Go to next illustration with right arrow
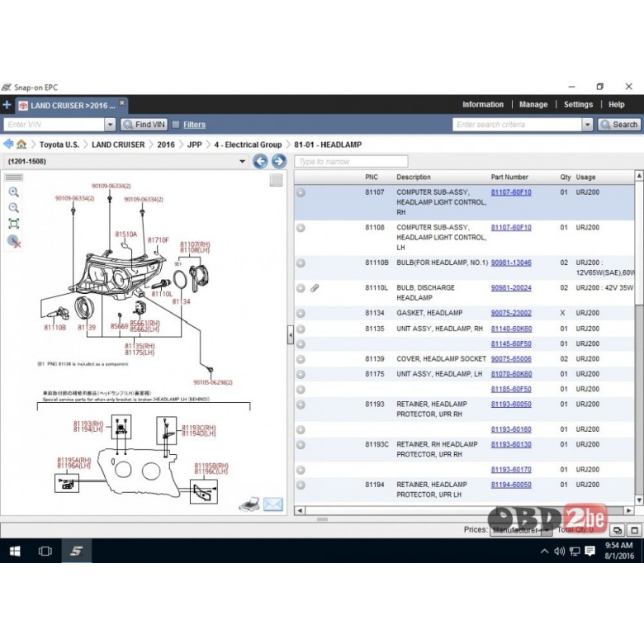The width and height of the screenshot is (644, 644). tap(279, 161)
